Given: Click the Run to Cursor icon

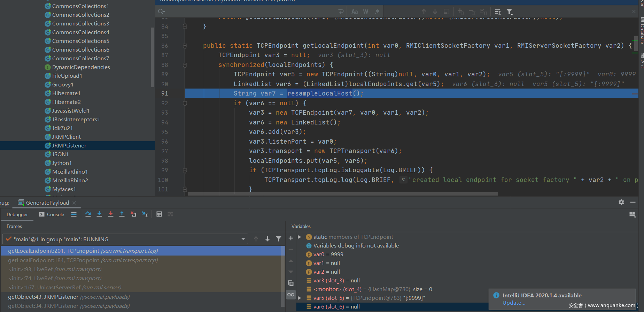Looking at the screenshot, I should click(x=145, y=214).
